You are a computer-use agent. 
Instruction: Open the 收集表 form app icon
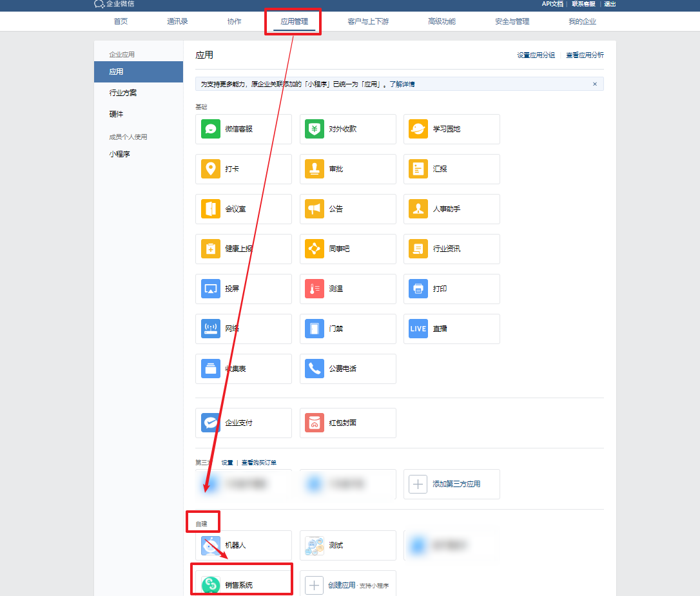pyautogui.click(x=210, y=369)
